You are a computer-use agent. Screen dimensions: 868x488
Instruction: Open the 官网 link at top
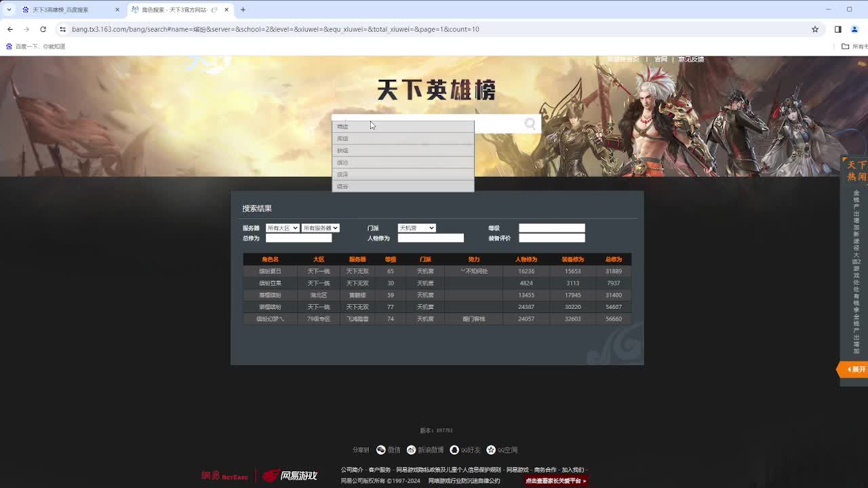tap(660, 59)
